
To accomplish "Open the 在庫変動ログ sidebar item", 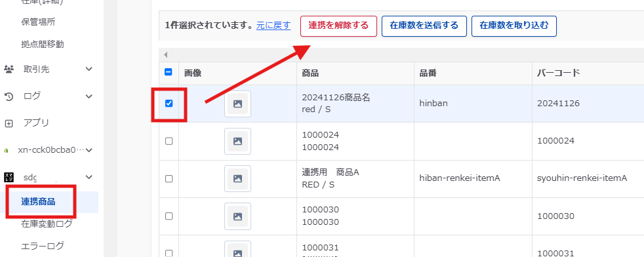I will point(47,224).
